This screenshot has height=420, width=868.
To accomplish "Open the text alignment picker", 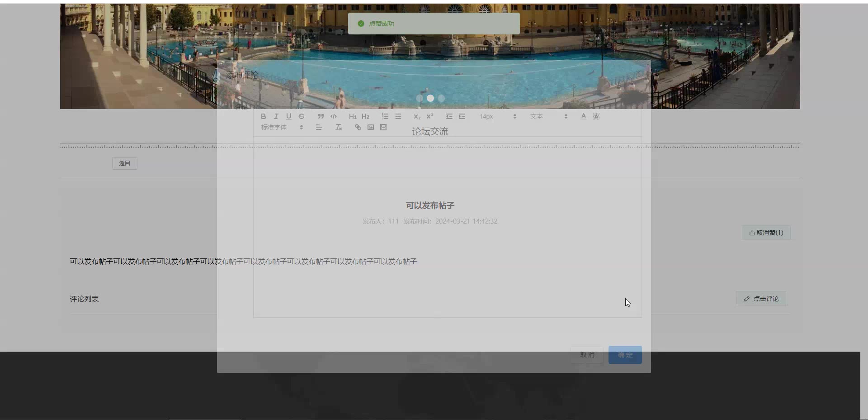I will (319, 127).
